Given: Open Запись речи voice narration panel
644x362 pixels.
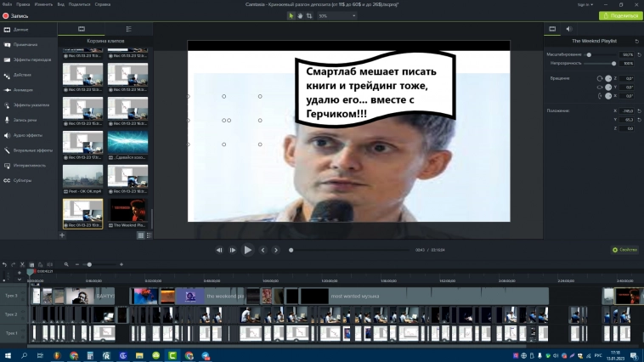Looking at the screenshot, I should 29,120.
